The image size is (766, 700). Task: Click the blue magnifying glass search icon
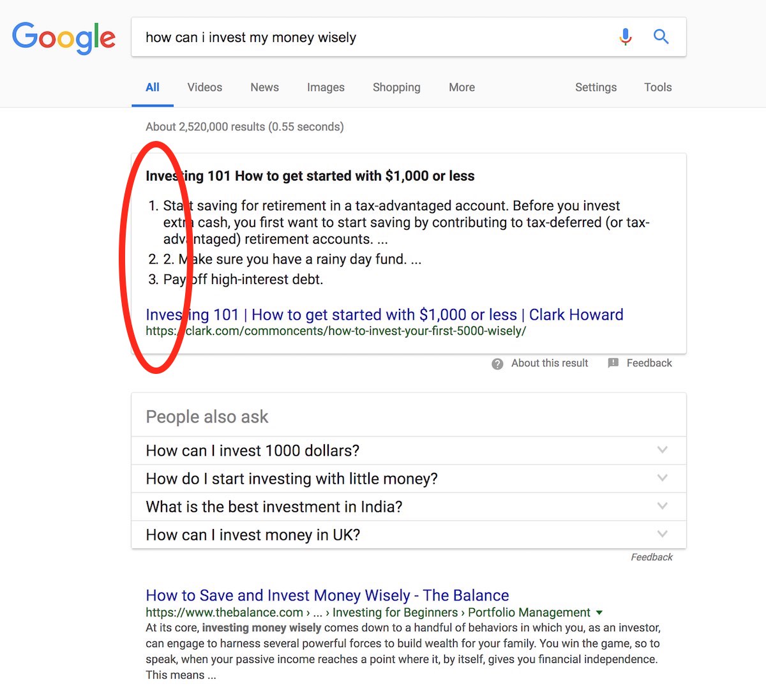coord(661,37)
